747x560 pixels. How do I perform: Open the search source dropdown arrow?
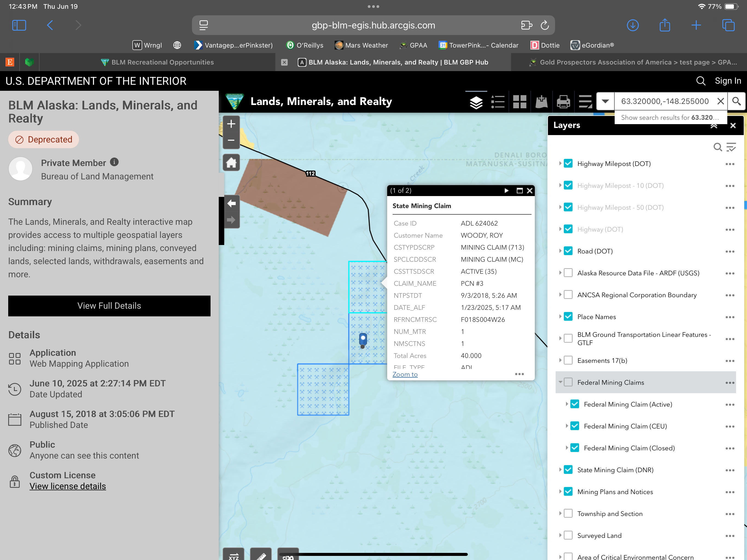[605, 101]
